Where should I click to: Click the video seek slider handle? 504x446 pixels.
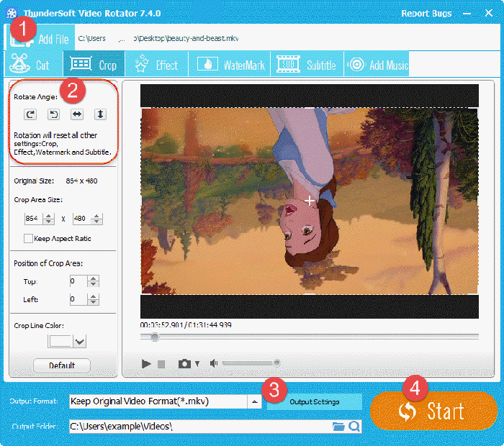click(x=154, y=337)
